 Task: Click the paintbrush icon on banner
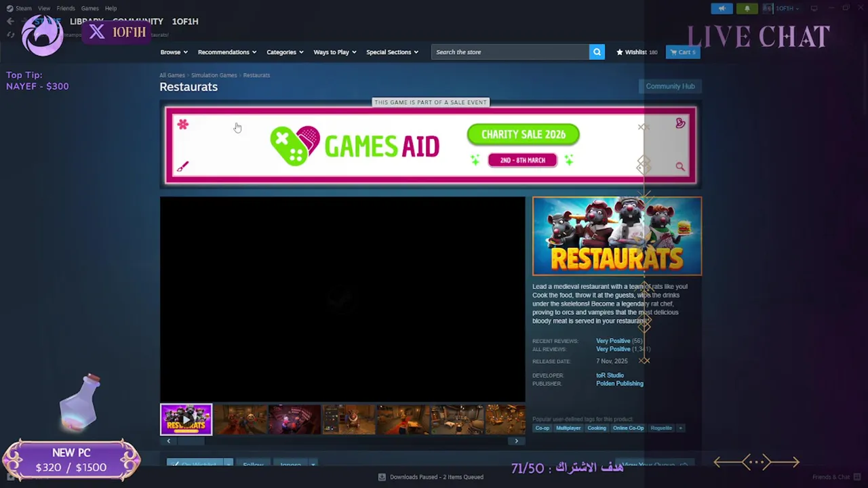(182, 167)
